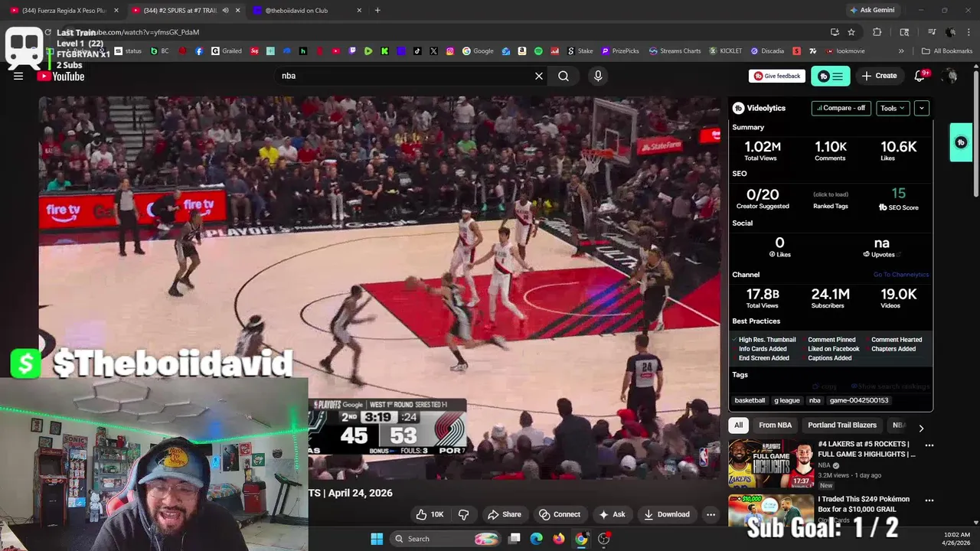Click the TubeBuddy floating side button

[961, 142]
